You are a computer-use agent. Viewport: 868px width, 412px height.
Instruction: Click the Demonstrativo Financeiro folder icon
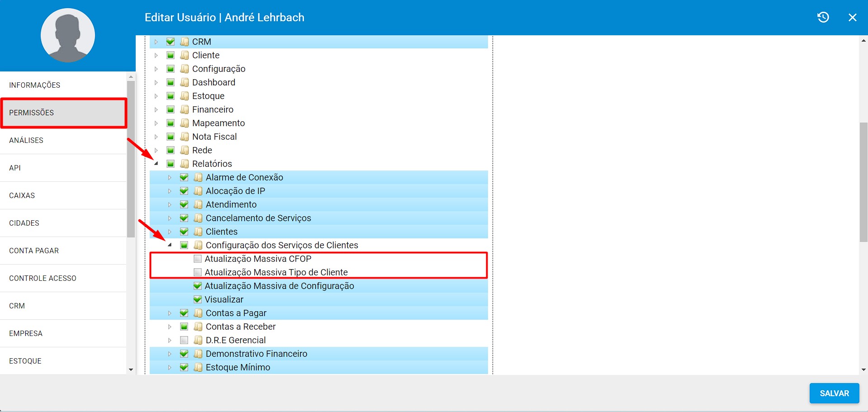(x=198, y=354)
